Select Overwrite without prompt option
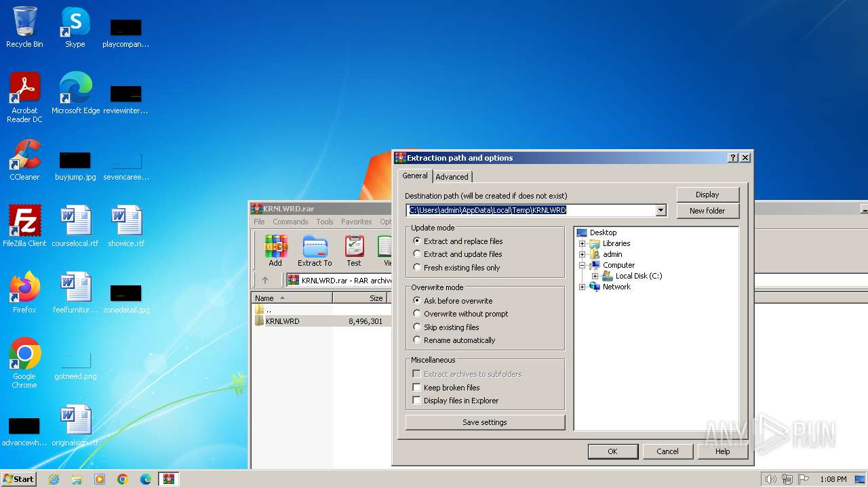Viewport: 868px width, 488px height. point(460,314)
